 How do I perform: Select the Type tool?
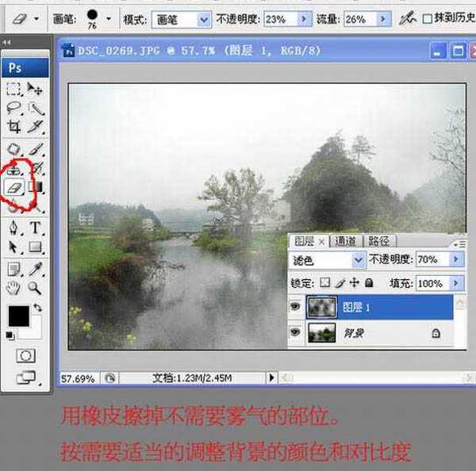click(35, 228)
